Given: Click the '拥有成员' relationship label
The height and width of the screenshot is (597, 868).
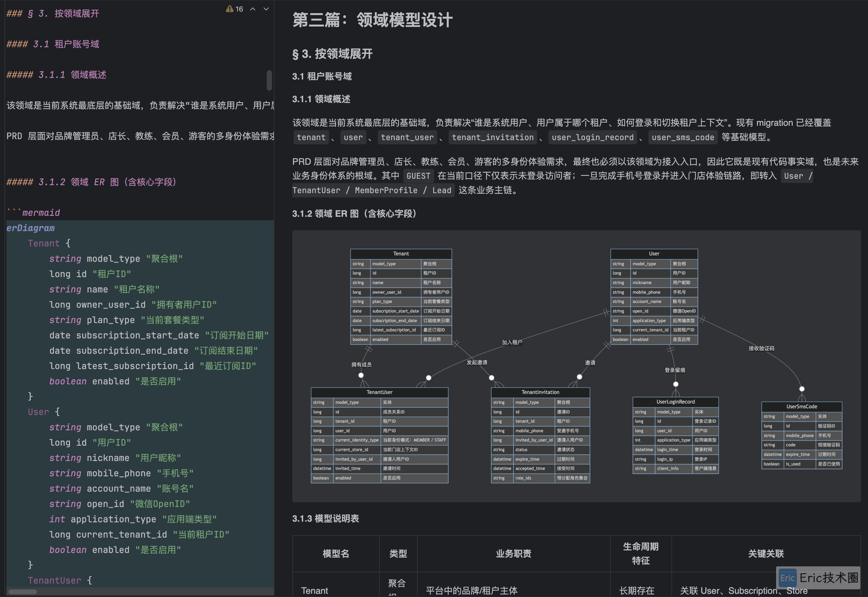Looking at the screenshot, I should point(362,365).
